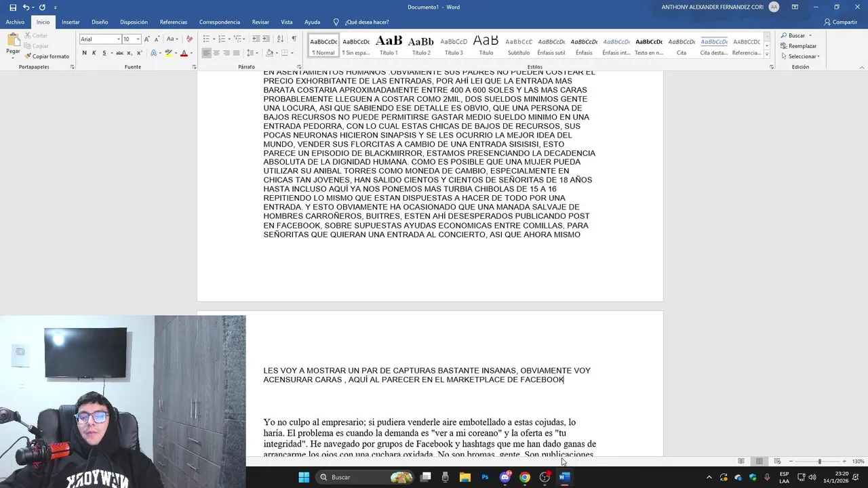Apply the Subtítulo style
868x488 pixels.
coord(519,45)
